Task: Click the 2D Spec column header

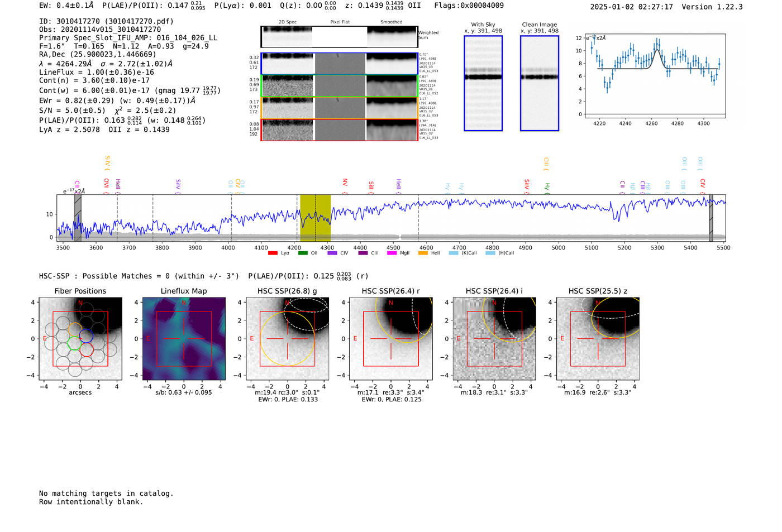Action: coord(288,22)
